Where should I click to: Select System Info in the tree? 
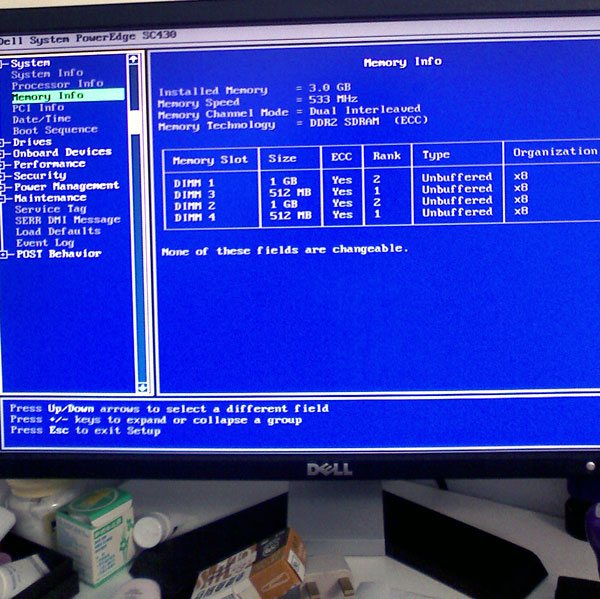pyautogui.click(x=47, y=73)
